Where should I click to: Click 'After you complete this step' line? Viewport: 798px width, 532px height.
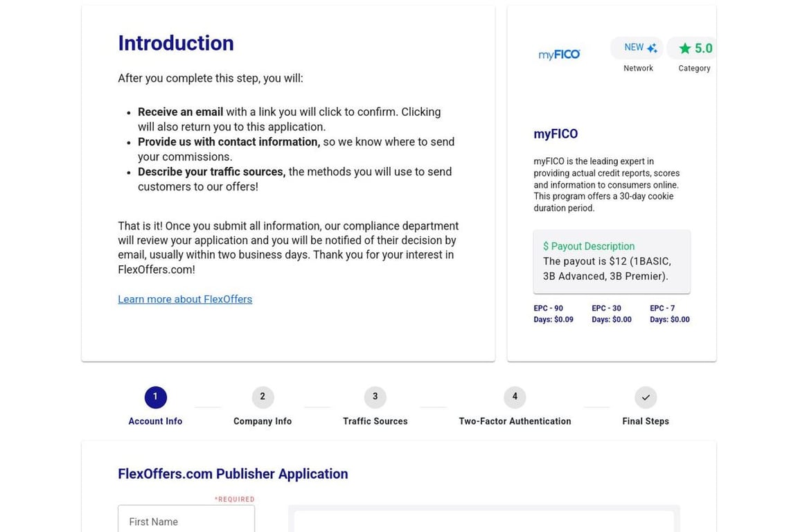point(210,78)
